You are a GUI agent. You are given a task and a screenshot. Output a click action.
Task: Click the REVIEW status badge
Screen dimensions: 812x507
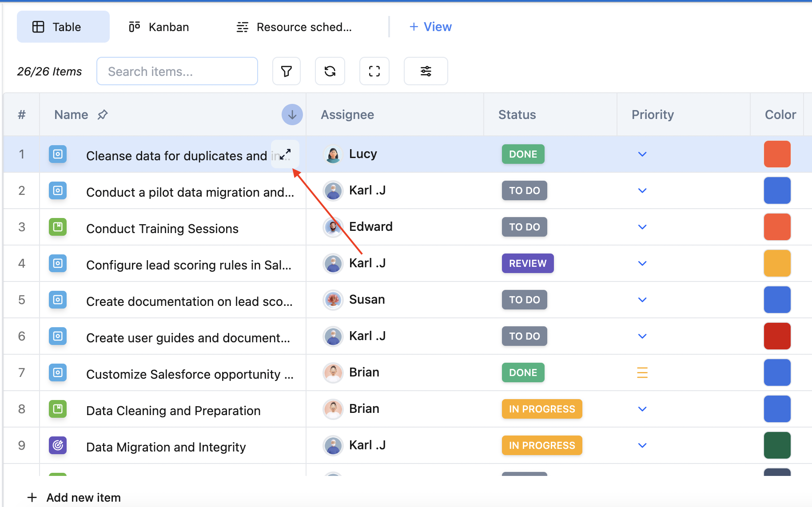(527, 264)
